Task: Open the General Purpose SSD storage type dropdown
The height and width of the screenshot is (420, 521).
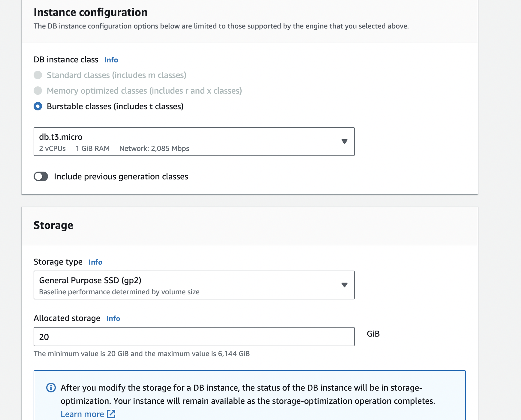Action: tap(194, 285)
